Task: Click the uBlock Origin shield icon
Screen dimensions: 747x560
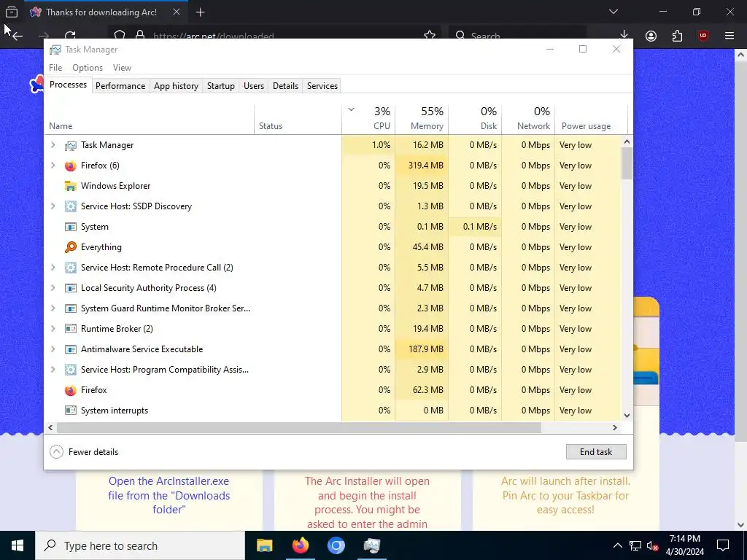Action: pos(703,36)
